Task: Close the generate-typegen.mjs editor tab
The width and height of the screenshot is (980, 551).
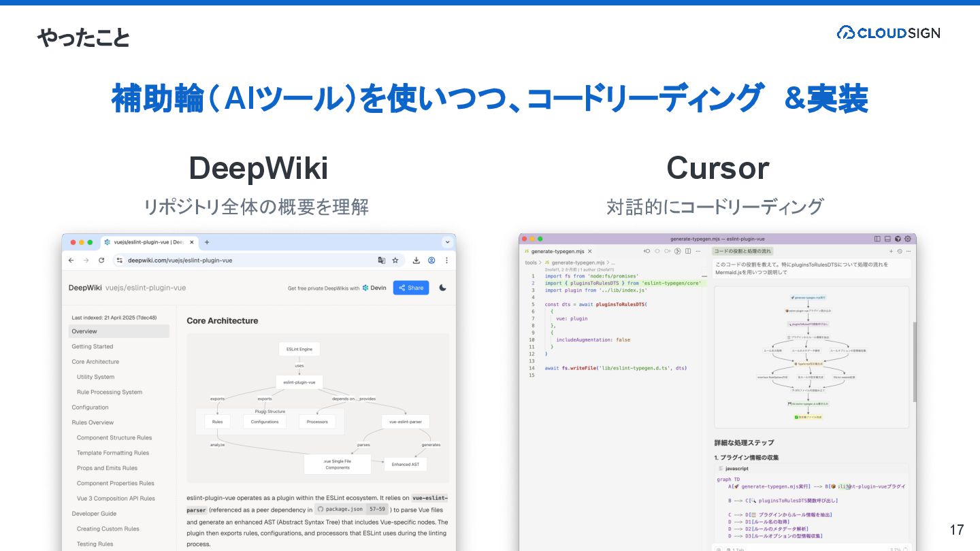Action: (590, 251)
